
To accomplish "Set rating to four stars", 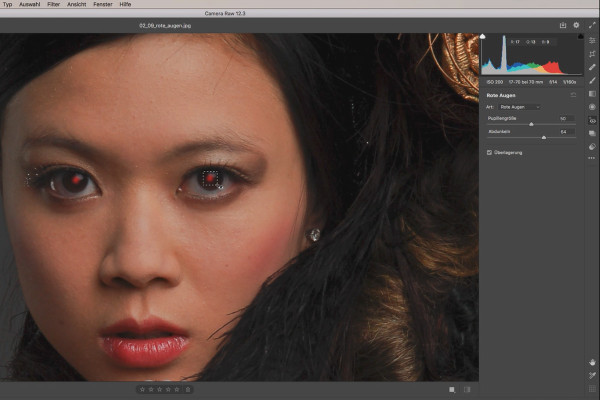I will tap(168, 389).
